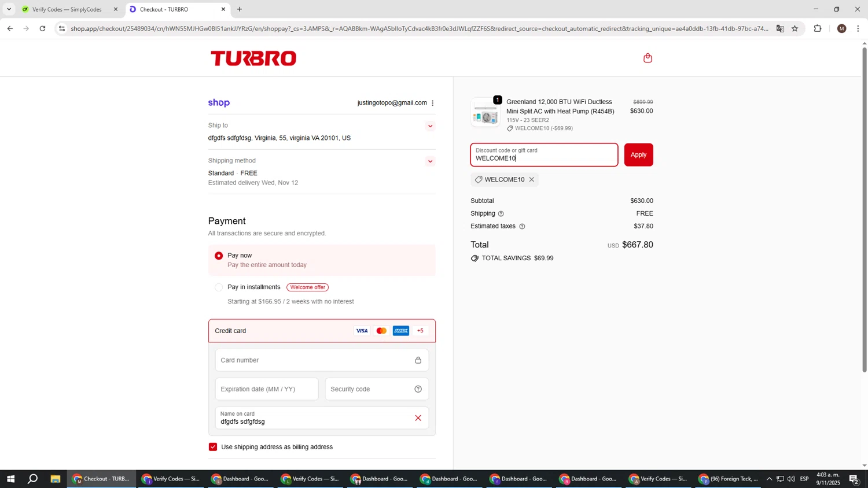
Task: Close the Checkout - TURBRO tab
Action: (x=223, y=9)
